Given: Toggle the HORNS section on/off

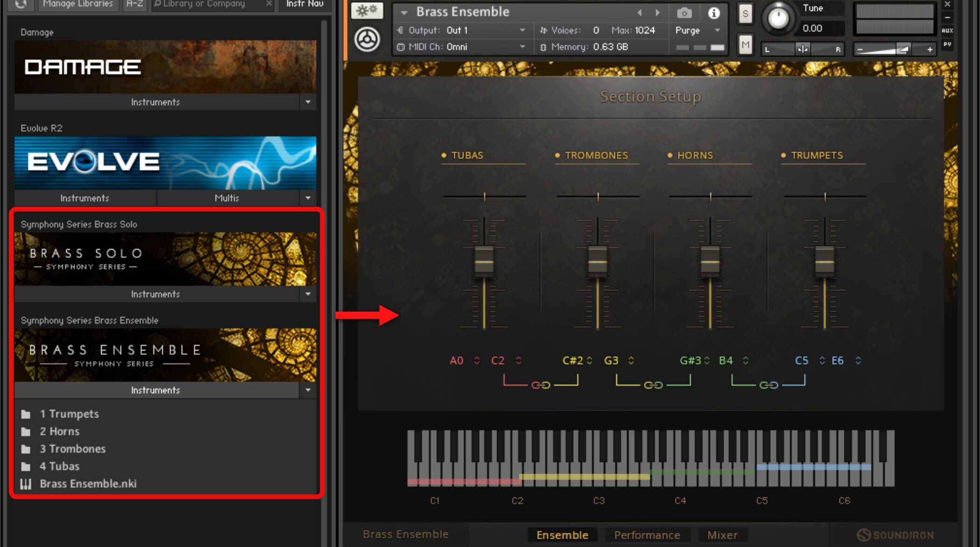Looking at the screenshot, I should pyautogui.click(x=670, y=155).
